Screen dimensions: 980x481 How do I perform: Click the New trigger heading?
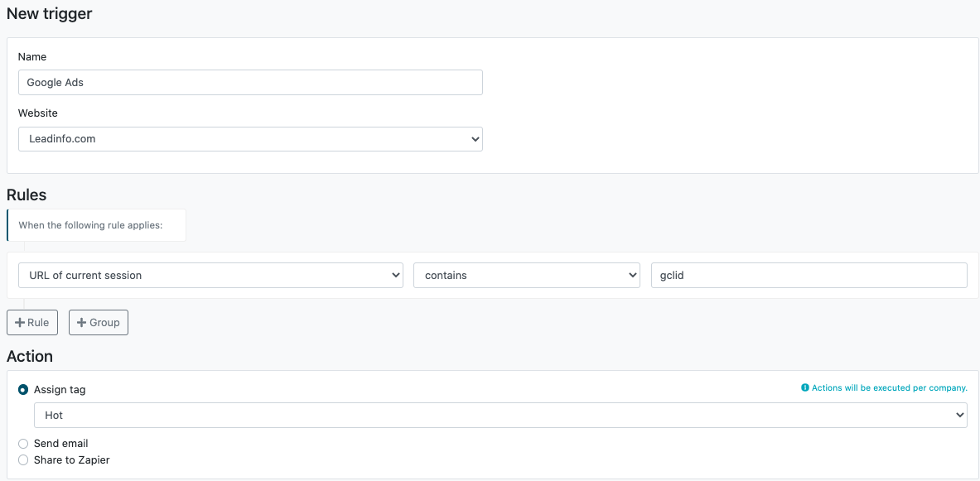point(50,14)
